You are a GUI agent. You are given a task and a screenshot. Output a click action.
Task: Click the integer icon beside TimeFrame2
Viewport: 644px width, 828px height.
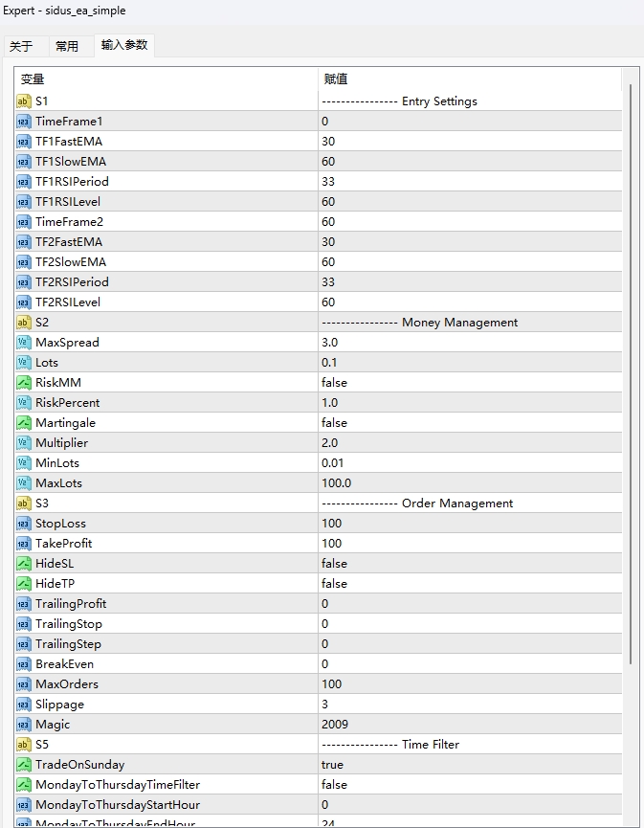pyautogui.click(x=23, y=222)
